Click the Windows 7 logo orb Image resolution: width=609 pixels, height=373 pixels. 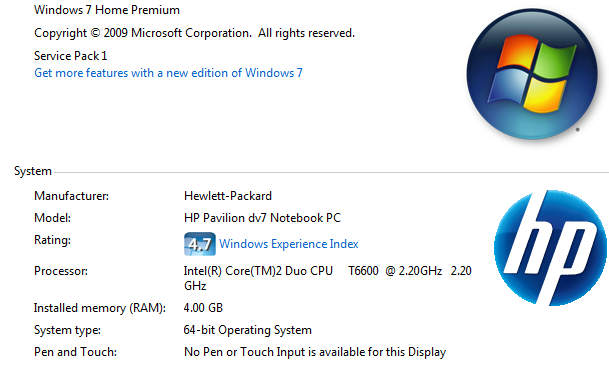(x=532, y=74)
